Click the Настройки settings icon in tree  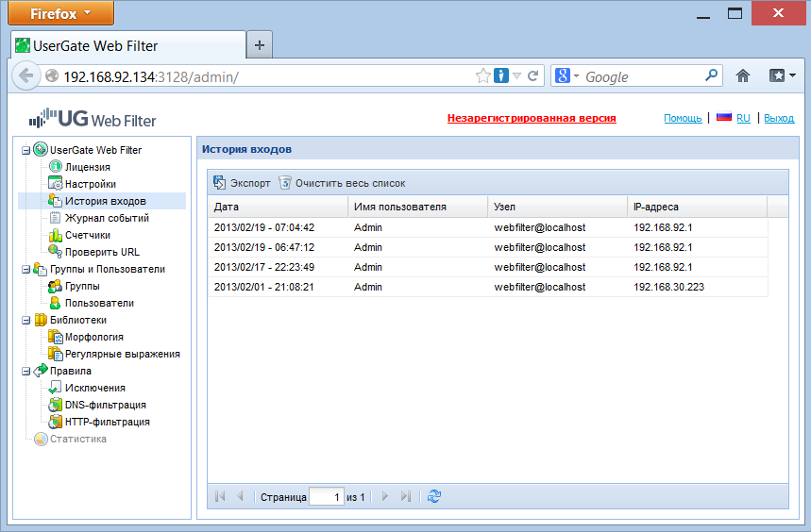click(x=56, y=183)
